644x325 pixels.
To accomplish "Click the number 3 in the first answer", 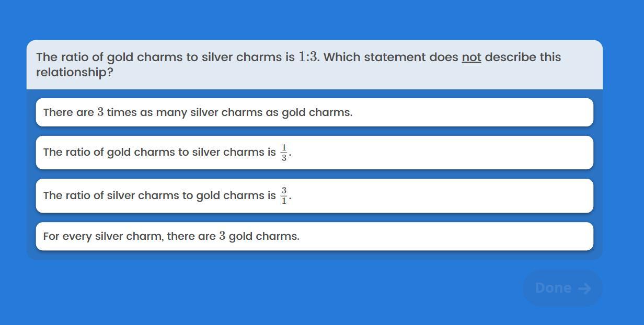I will click(100, 112).
